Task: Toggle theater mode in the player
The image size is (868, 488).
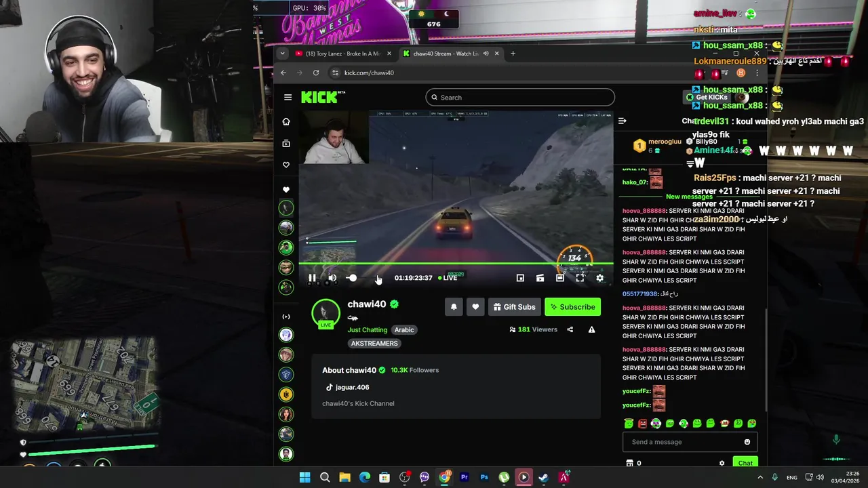Action: (x=560, y=278)
